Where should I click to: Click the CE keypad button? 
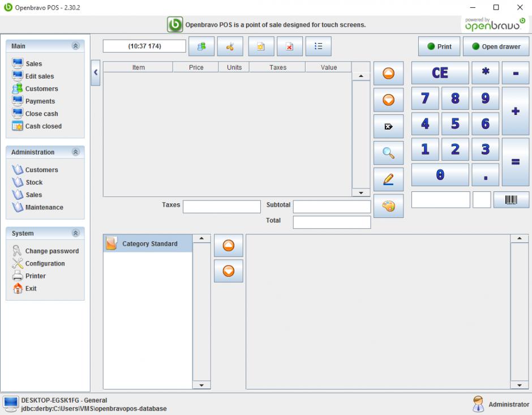point(440,72)
